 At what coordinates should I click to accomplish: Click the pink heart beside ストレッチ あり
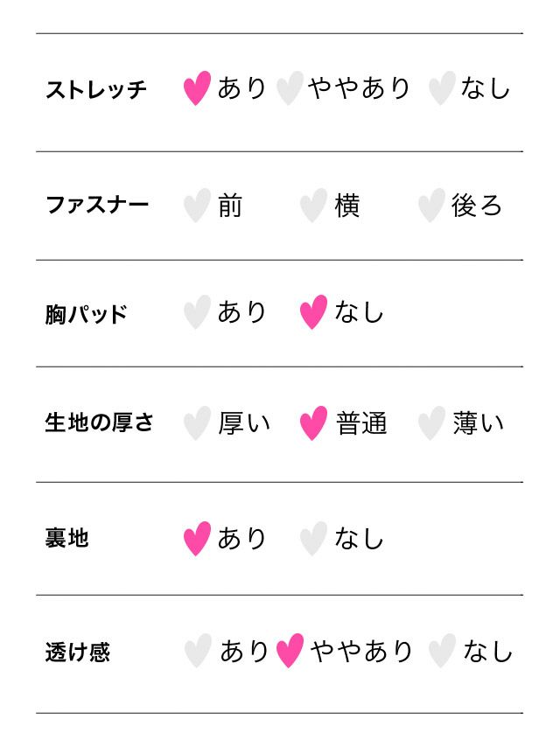(197, 88)
